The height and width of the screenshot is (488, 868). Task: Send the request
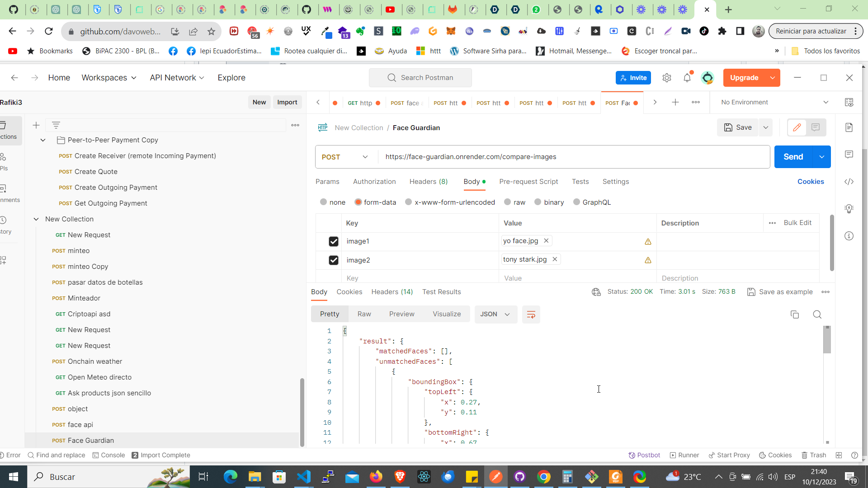793,157
